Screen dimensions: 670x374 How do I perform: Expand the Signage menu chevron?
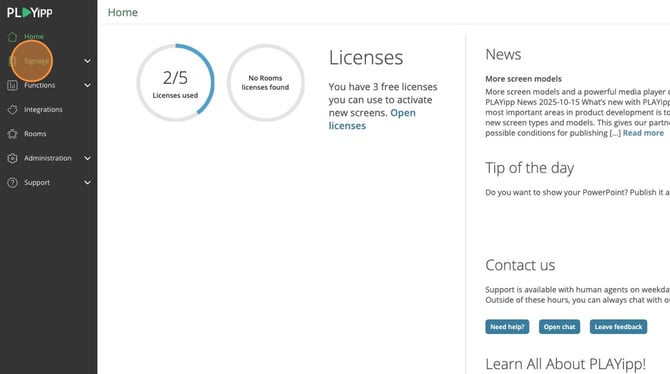click(x=87, y=61)
